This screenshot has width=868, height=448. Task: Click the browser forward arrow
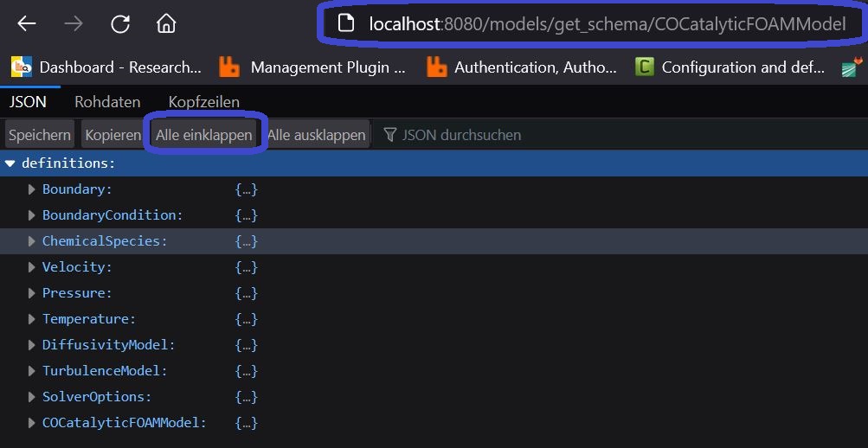pyautogui.click(x=74, y=23)
